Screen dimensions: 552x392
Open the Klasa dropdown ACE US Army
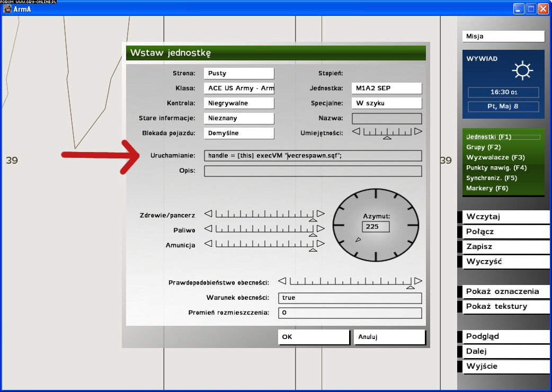(238, 88)
